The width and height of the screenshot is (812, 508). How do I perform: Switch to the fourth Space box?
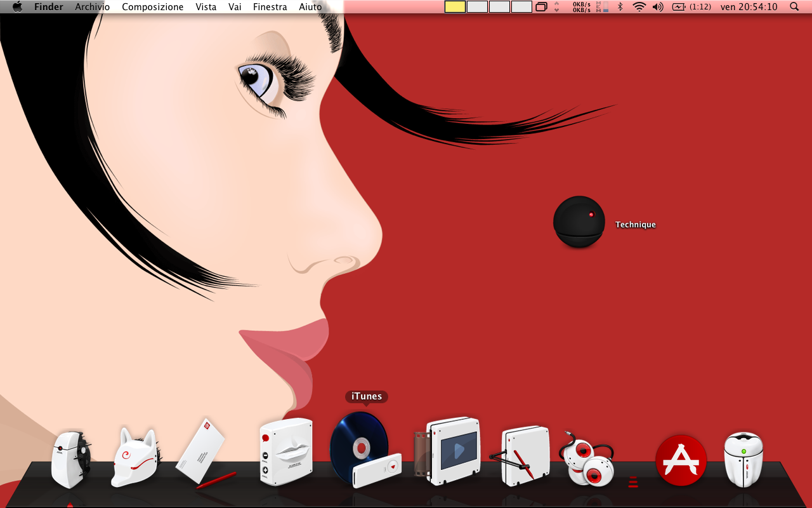521,7
